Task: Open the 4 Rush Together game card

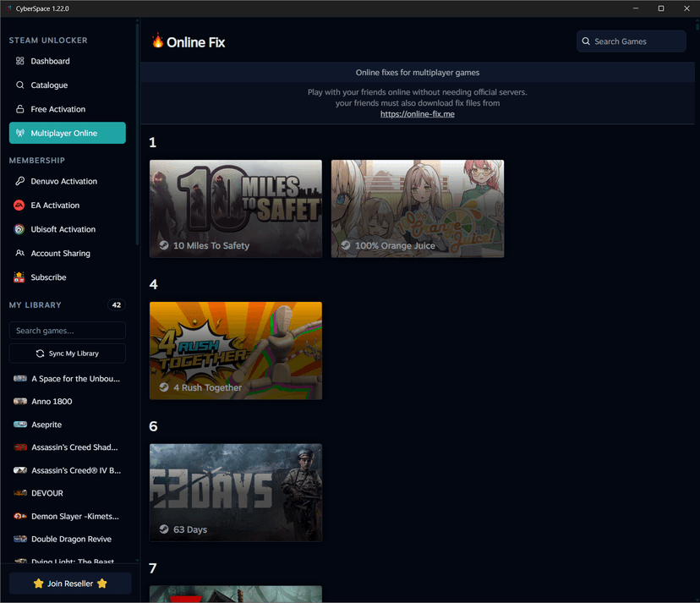Action: click(235, 350)
